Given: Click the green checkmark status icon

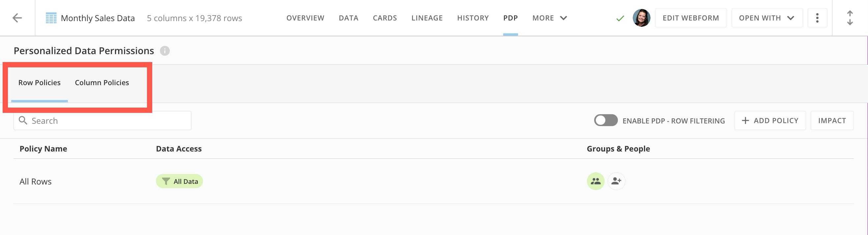Looking at the screenshot, I should point(620,18).
